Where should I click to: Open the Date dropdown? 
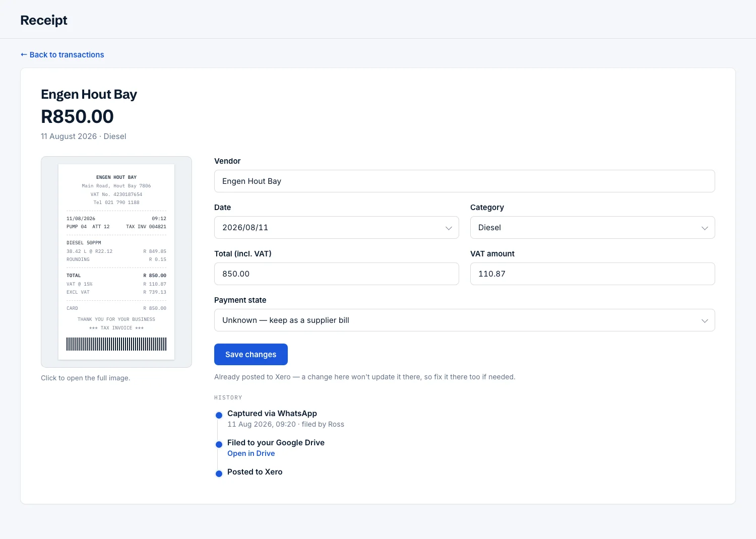(336, 228)
